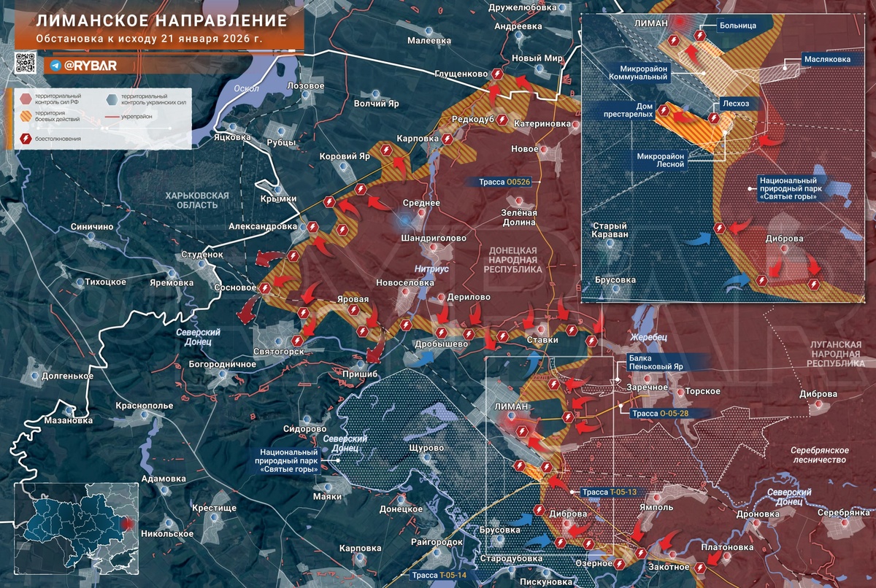The image size is (876, 588).
Task: Click the Telegram logo next to @RYBAR
Action: coord(55,66)
